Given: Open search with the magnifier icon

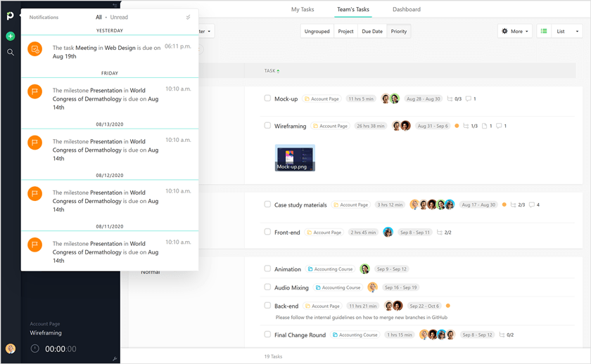Looking at the screenshot, I should [10, 52].
